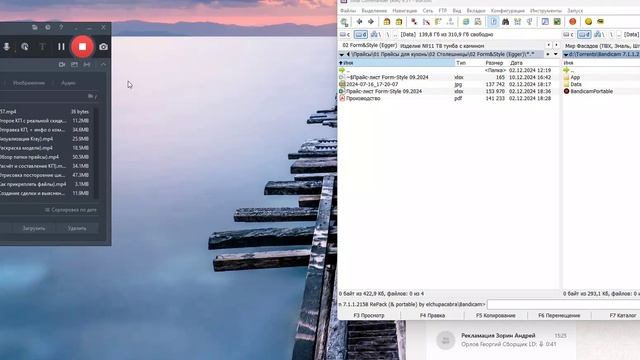This screenshot has height=360, width=640.
Task: Click the Загрузить button in Bandicam
Action: 34,228
